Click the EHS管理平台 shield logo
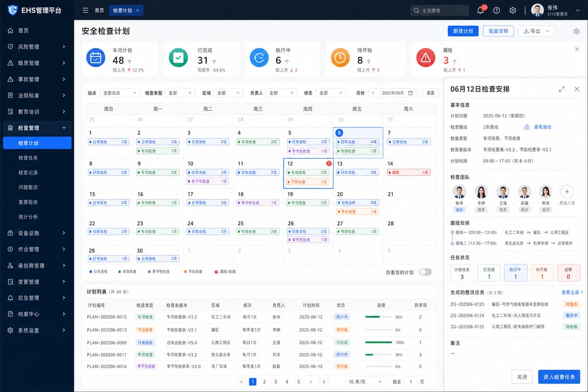This screenshot has width=588, height=392. 12,10
